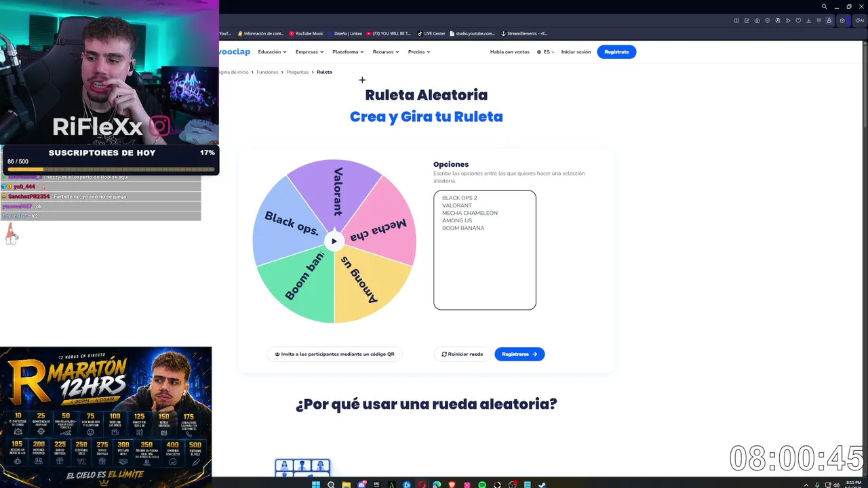
Task: Open the ES language selector
Action: (545, 52)
